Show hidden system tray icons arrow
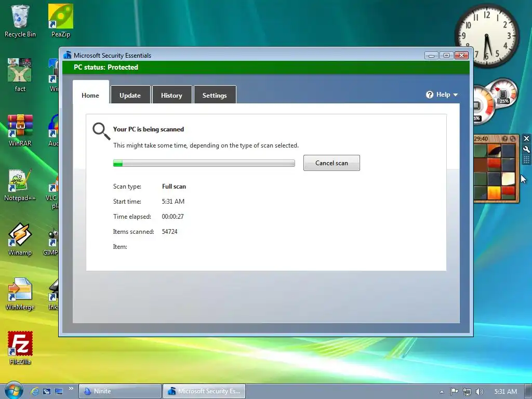532x399 pixels. coord(442,392)
